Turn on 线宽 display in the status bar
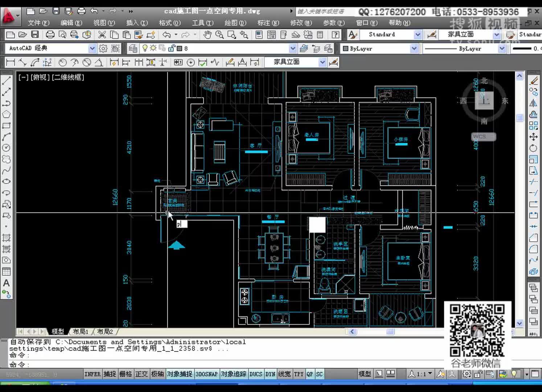The width and height of the screenshot is (542, 392). pos(284,374)
